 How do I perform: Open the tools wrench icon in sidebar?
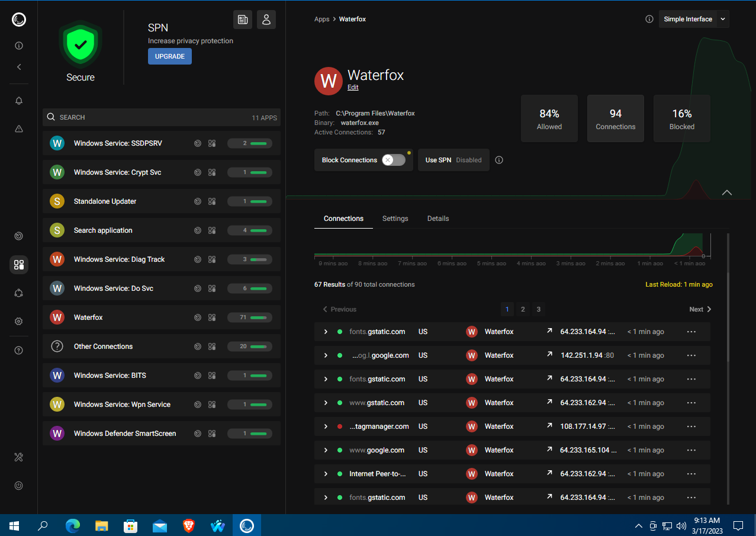click(x=18, y=457)
